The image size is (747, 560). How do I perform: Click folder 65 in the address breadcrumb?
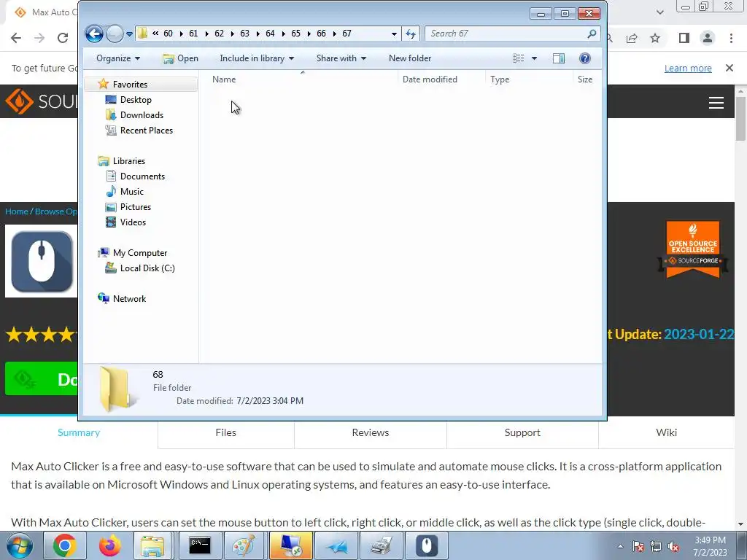click(x=296, y=34)
